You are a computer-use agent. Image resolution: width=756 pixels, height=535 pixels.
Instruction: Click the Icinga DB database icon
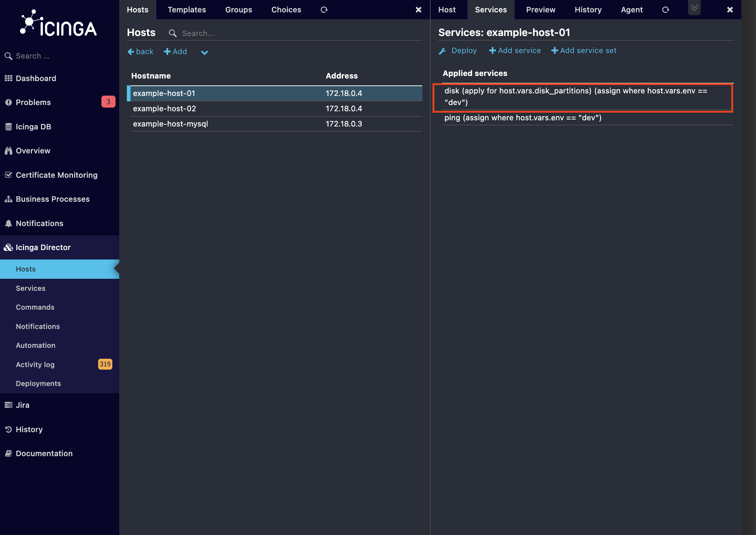coord(8,126)
